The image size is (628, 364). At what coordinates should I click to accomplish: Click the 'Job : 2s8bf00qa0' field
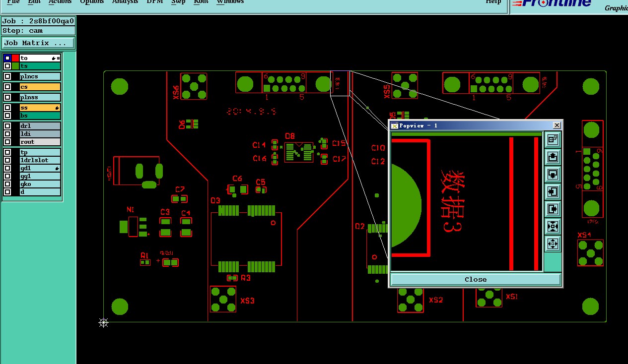38,21
